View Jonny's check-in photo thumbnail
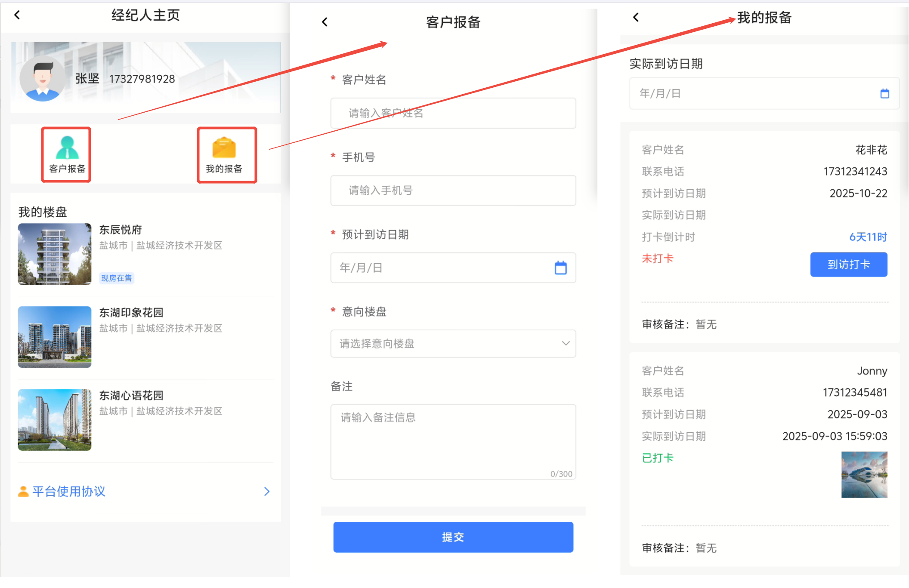Viewport: 909px width, 588px height. [864, 474]
